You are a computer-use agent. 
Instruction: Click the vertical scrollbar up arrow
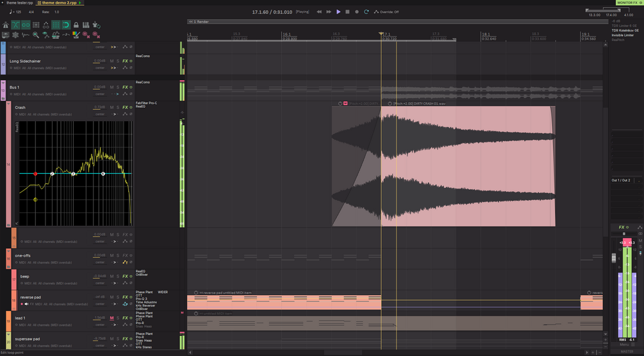pos(606,44)
